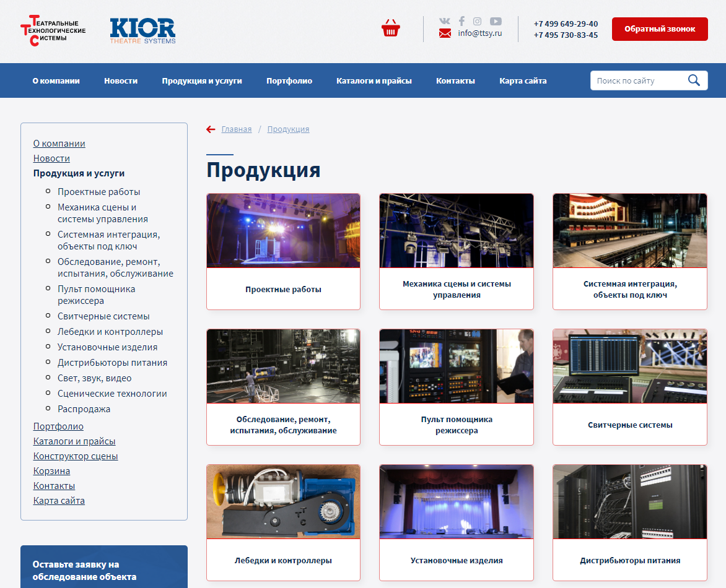
Task: Open the Портфолио menu item
Action: [x=289, y=80]
